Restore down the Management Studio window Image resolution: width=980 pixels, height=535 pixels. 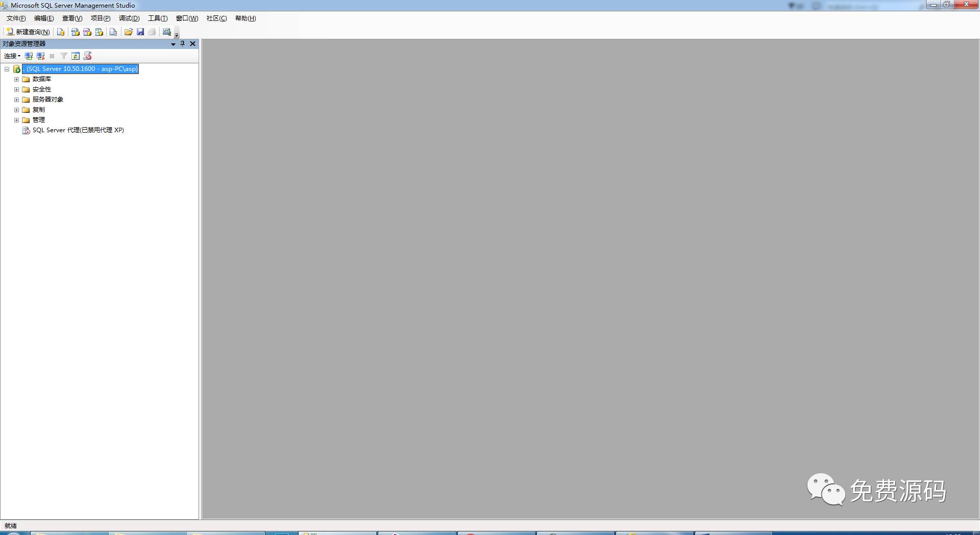click(946, 5)
